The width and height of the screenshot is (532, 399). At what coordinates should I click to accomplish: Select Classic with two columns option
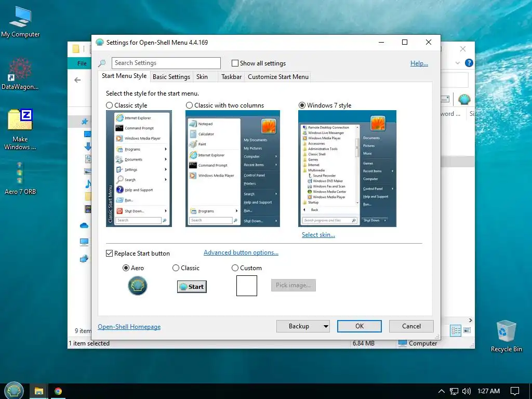pos(189,105)
